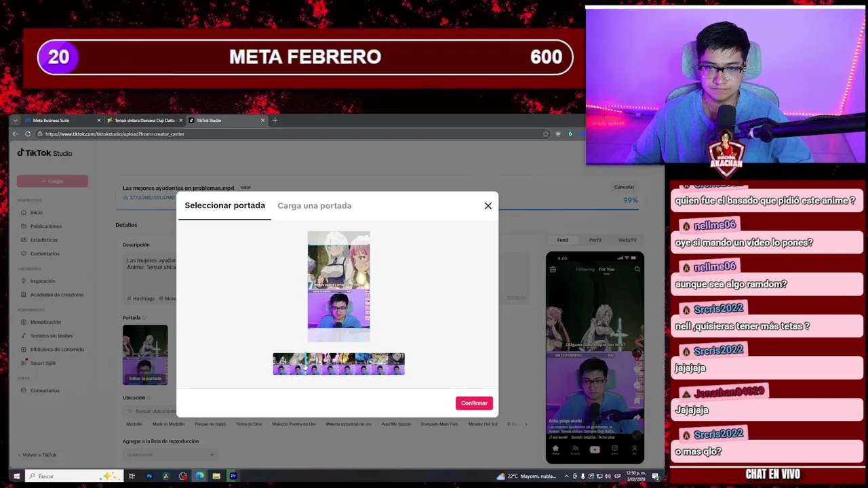Switch preview to Feed tab
Screen dimensions: 868x488
point(562,240)
